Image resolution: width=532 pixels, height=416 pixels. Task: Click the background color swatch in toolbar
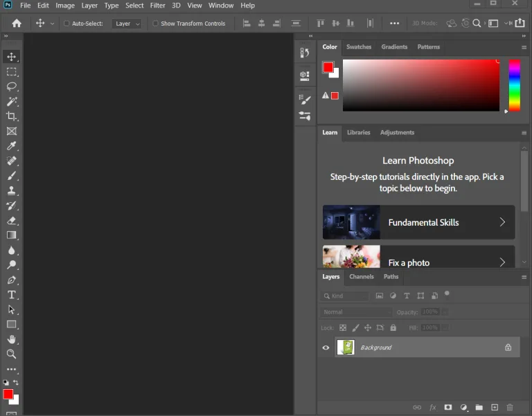click(x=15, y=401)
